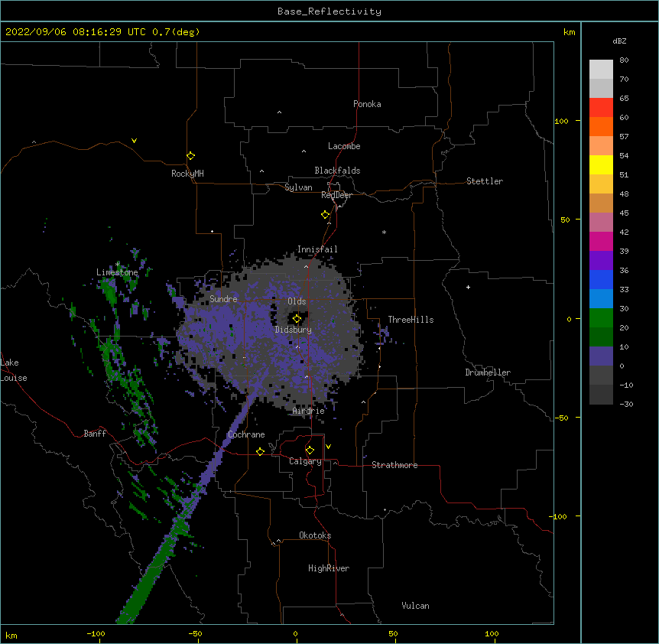Click the Lacombe label
Viewport: 659px width, 644px height.
click(x=344, y=146)
